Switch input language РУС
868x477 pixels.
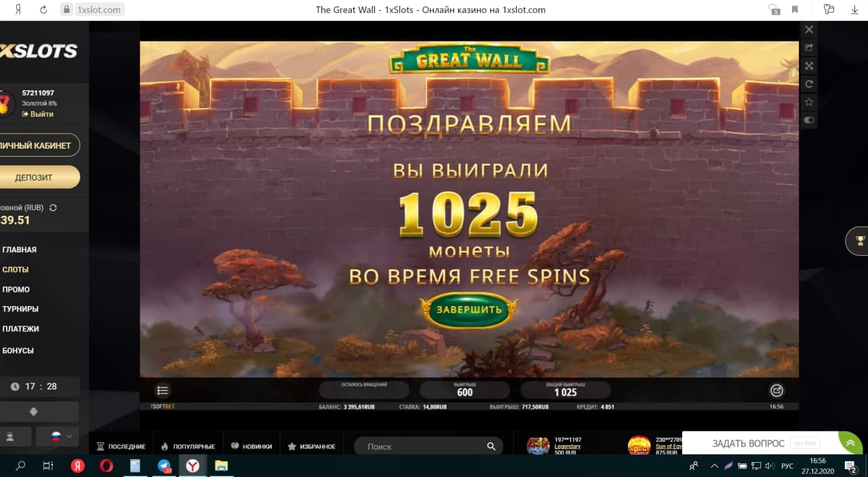(x=787, y=466)
